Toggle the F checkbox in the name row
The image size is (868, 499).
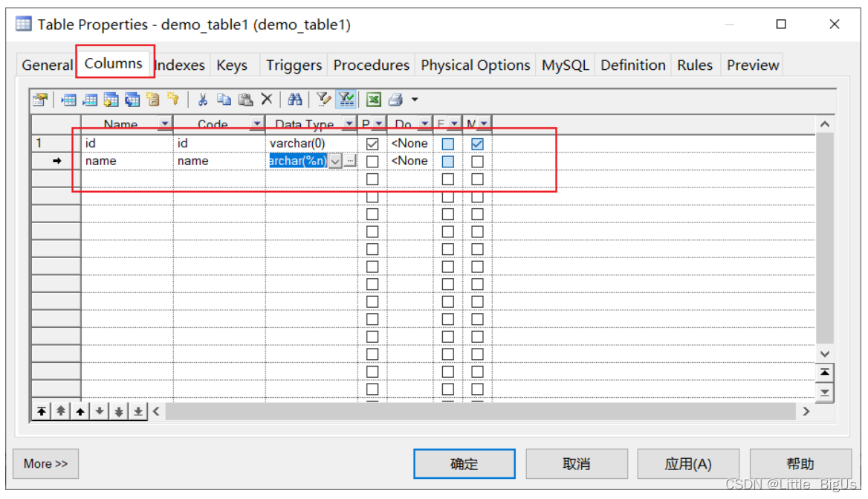point(448,161)
